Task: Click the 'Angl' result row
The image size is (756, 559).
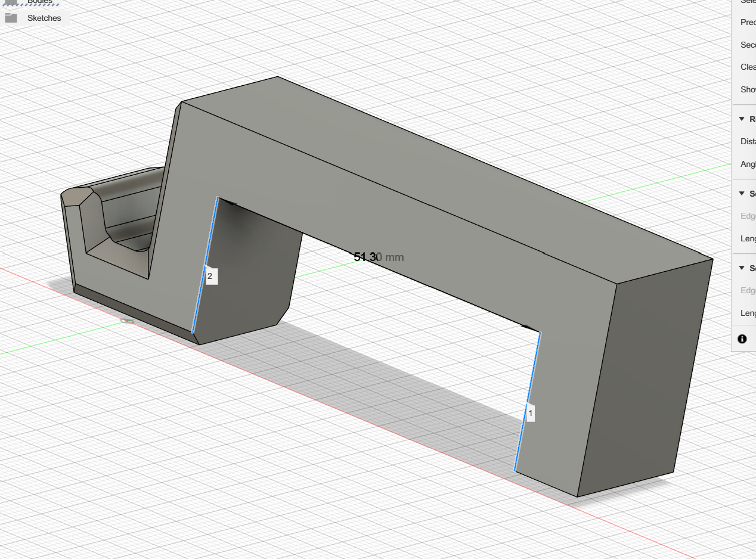Action: coord(748,164)
